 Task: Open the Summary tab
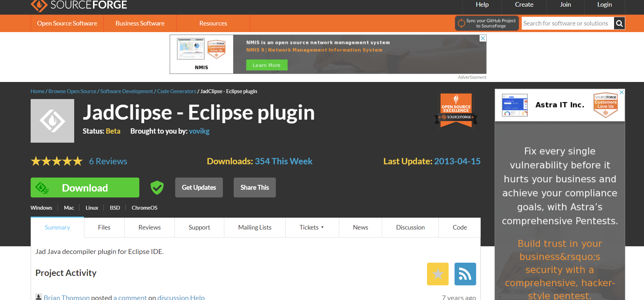click(x=57, y=227)
